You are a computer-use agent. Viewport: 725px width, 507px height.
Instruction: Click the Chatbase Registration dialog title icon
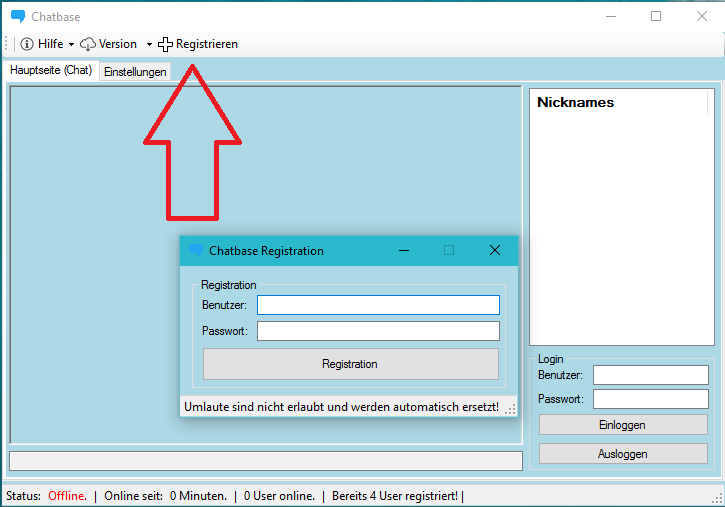[x=196, y=250]
